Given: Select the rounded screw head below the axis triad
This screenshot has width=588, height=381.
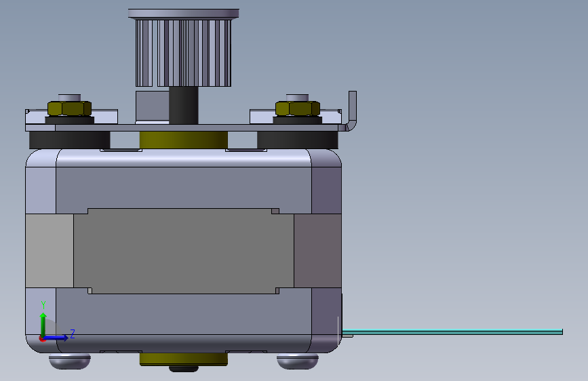Looking at the screenshot, I should (70, 361).
